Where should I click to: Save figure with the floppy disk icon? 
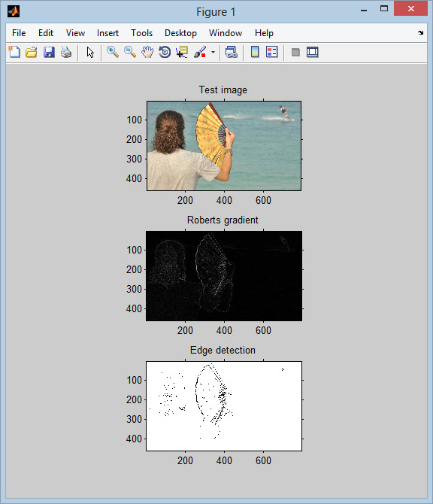(49, 52)
